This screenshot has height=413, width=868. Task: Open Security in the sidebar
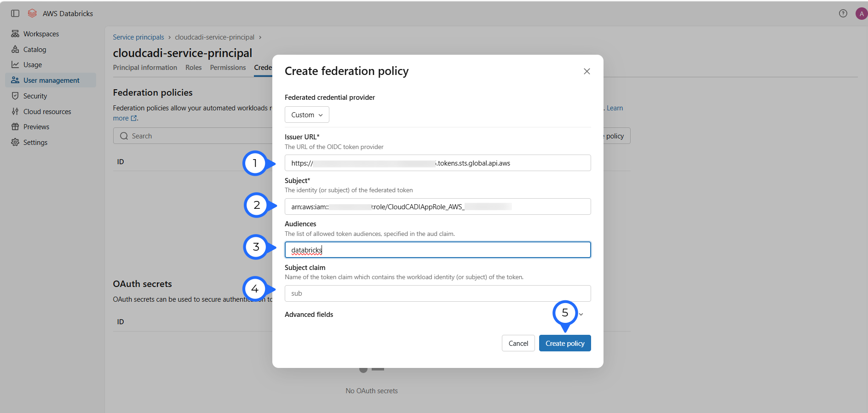point(51,96)
